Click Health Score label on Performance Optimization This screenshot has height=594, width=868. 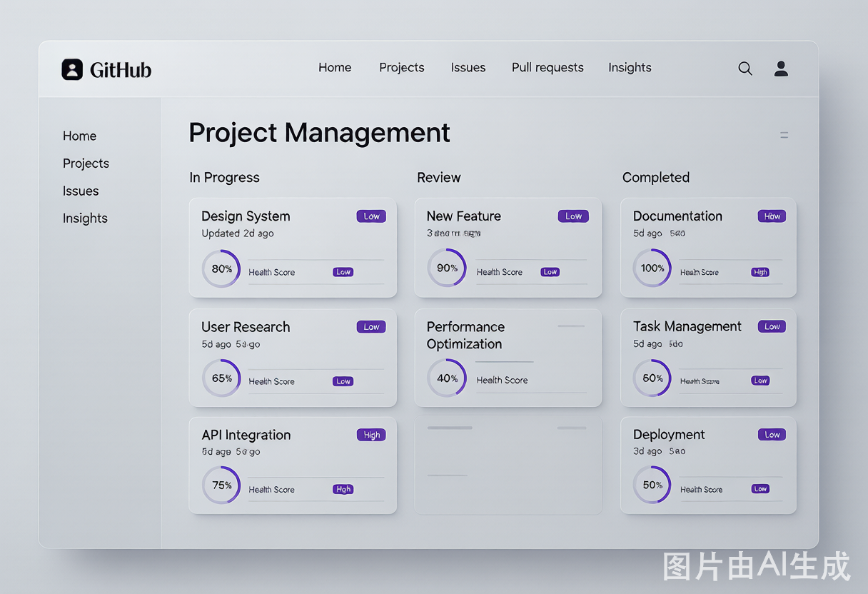(502, 381)
